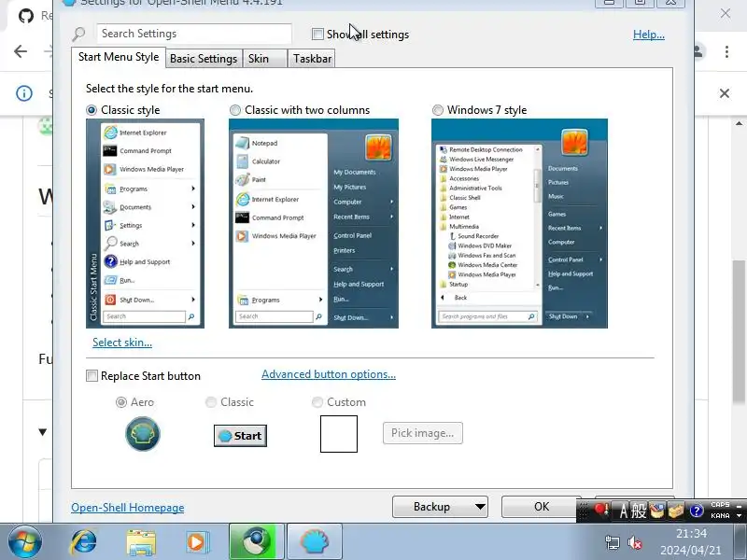
Task: Choose the Aero button radio option
Action: [121, 402]
